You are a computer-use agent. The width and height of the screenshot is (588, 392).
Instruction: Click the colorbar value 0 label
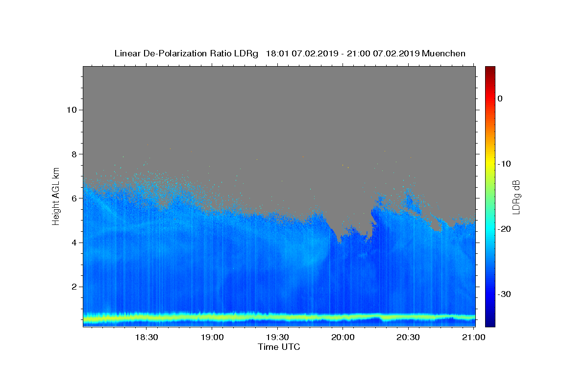500,98
